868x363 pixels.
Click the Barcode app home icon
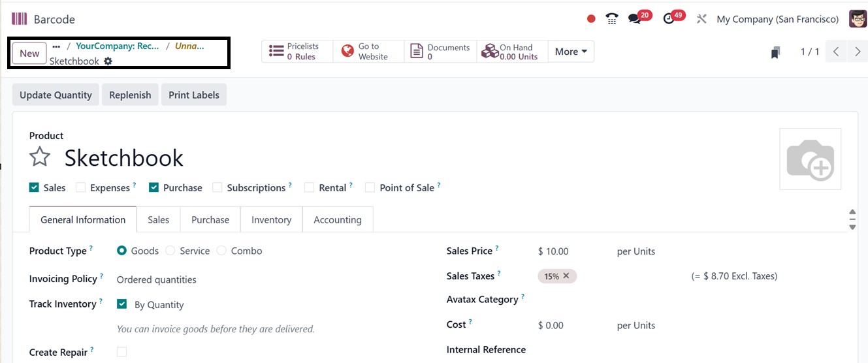[x=19, y=19]
